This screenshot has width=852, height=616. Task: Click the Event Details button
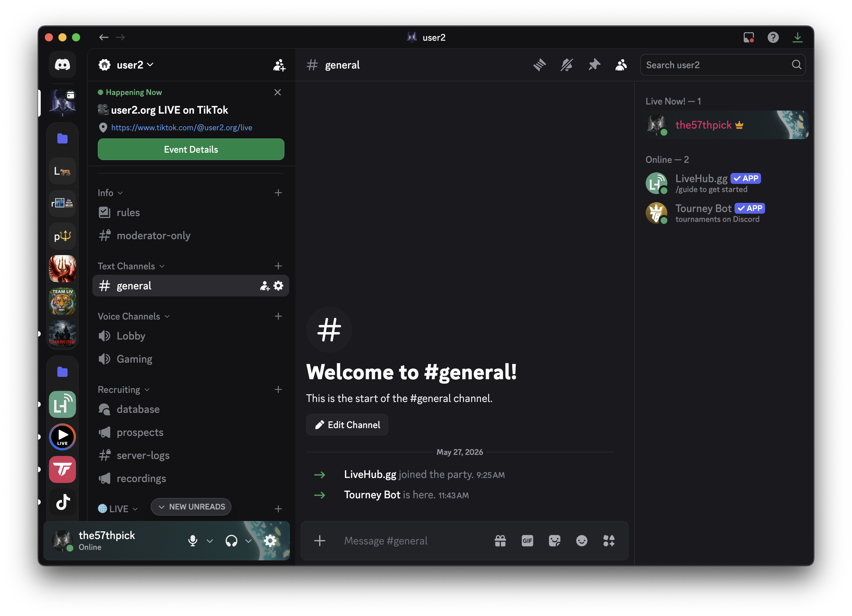click(x=191, y=149)
